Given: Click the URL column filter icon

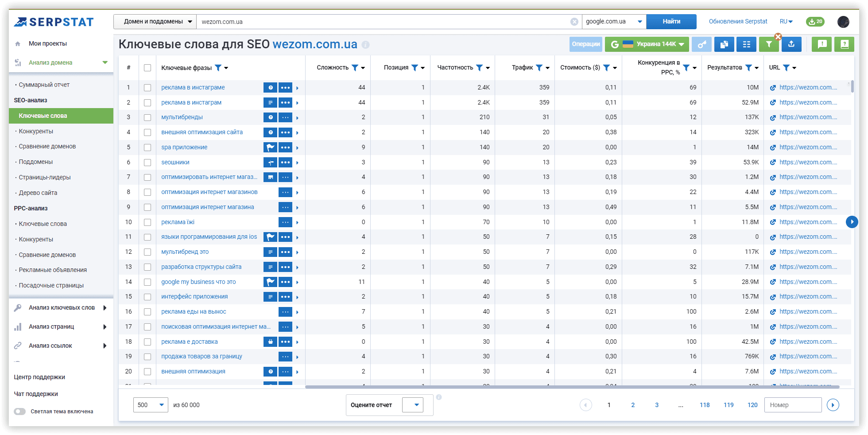Looking at the screenshot, I should coord(786,68).
